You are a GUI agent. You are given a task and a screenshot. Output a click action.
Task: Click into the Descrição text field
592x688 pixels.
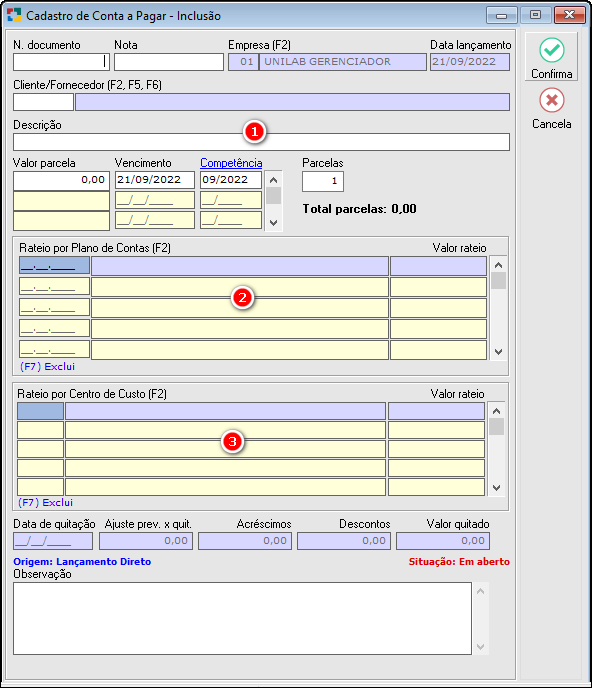point(262,142)
